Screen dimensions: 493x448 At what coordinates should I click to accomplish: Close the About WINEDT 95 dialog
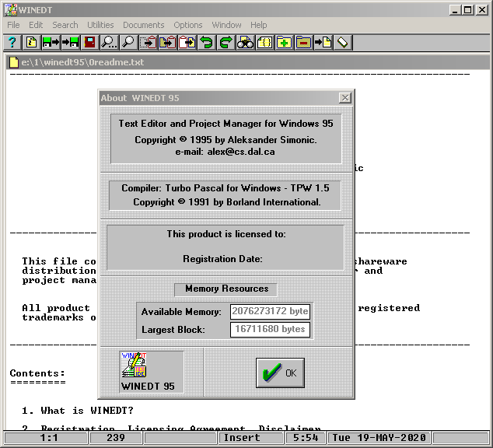345,98
